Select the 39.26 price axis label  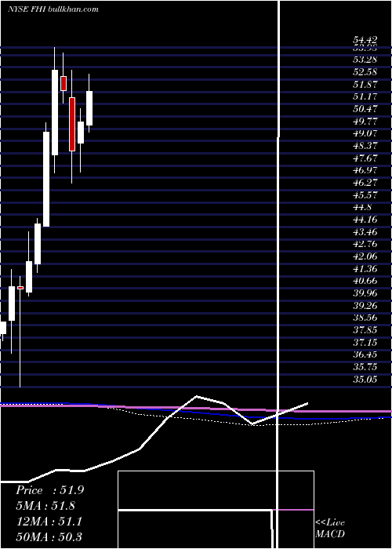[365, 306]
